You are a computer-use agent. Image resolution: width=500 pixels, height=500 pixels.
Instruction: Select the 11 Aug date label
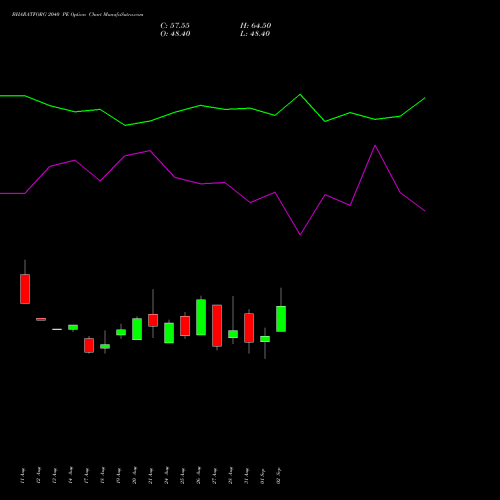pos(22,476)
